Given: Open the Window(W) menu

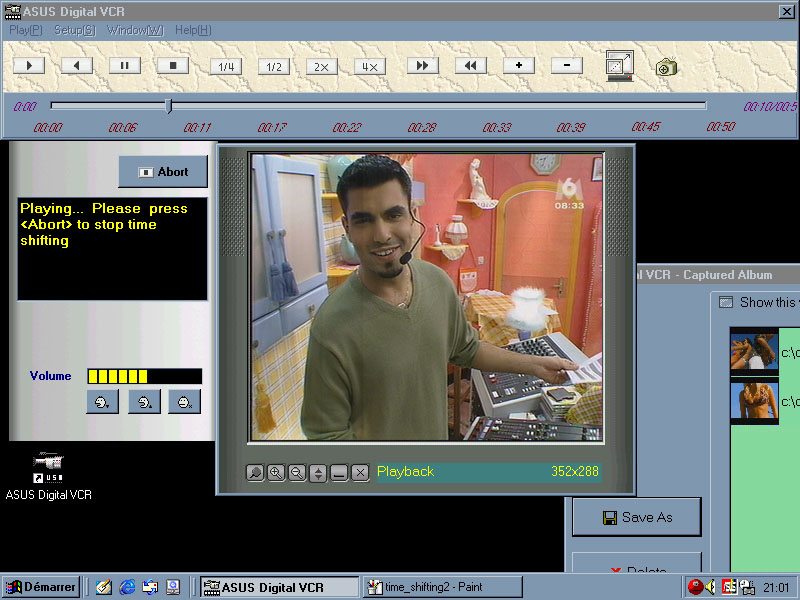Looking at the screenshot, I should [135, 30].
